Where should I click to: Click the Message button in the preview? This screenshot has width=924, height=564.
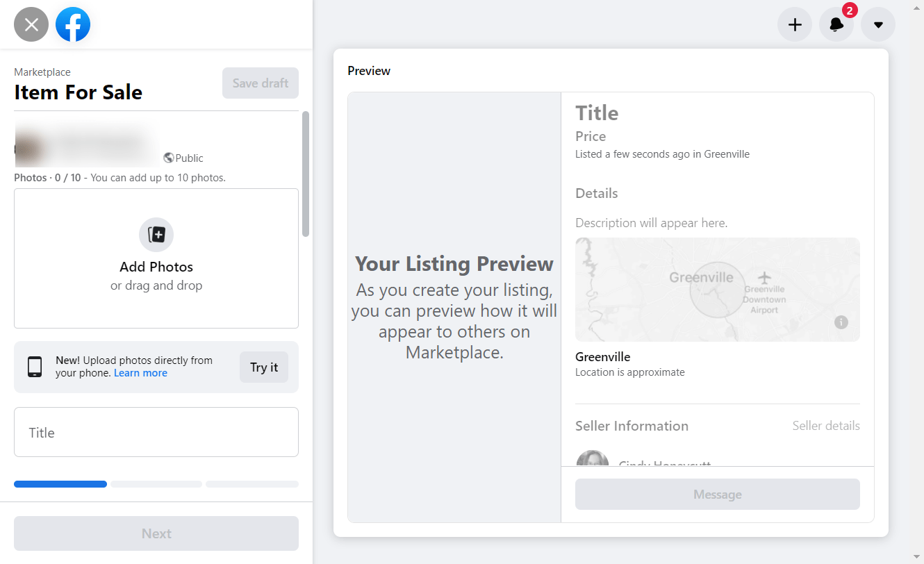pos(717,494)
